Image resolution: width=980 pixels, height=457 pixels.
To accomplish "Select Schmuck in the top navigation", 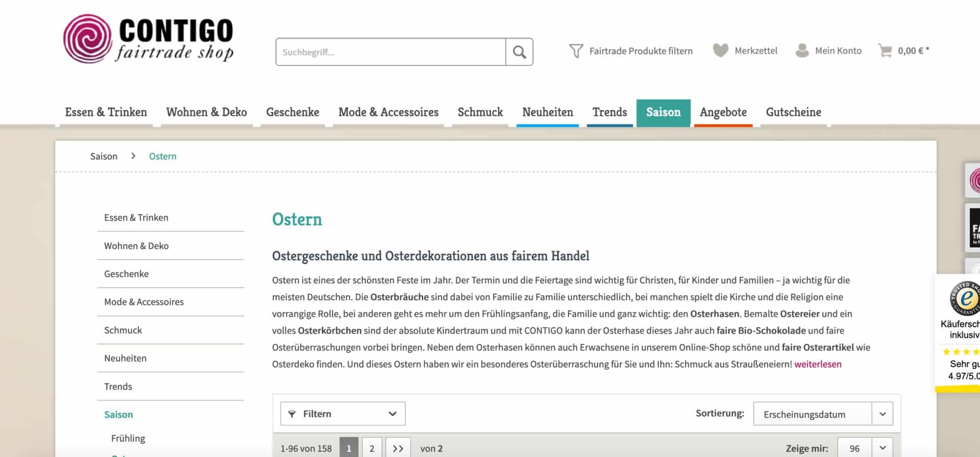I will (x=480, y=112).
